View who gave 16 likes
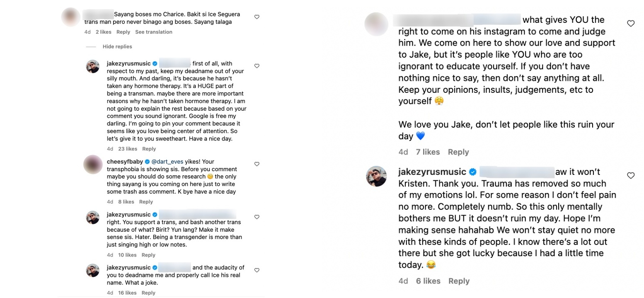This screenshot has width=644, height=298. tap(127, 293)
